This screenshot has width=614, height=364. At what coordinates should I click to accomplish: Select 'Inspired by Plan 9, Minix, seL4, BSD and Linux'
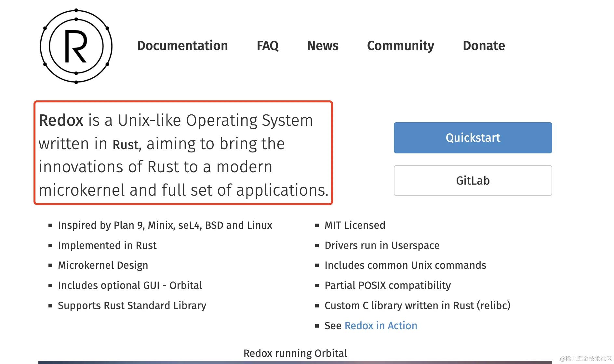coord(165,225)
